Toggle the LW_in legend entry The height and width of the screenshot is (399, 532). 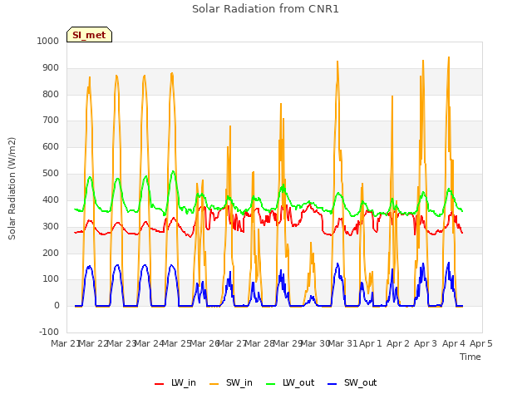point(175,382)
